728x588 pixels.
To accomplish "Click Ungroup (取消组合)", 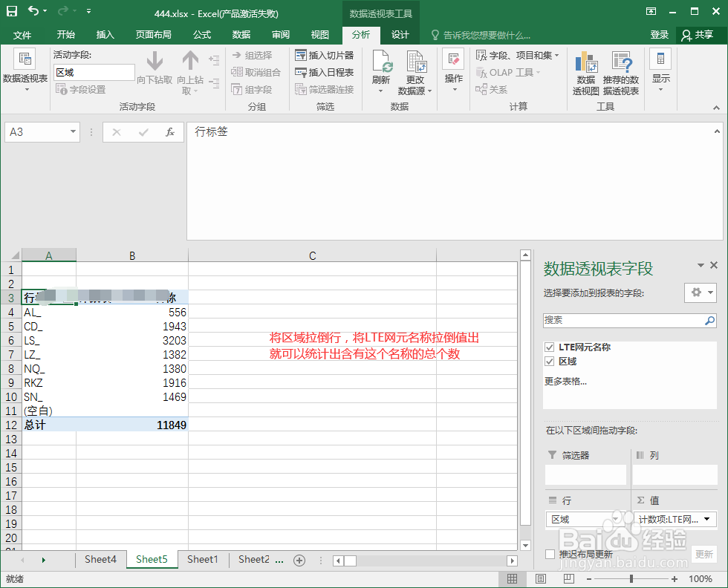I will [256, 73].
